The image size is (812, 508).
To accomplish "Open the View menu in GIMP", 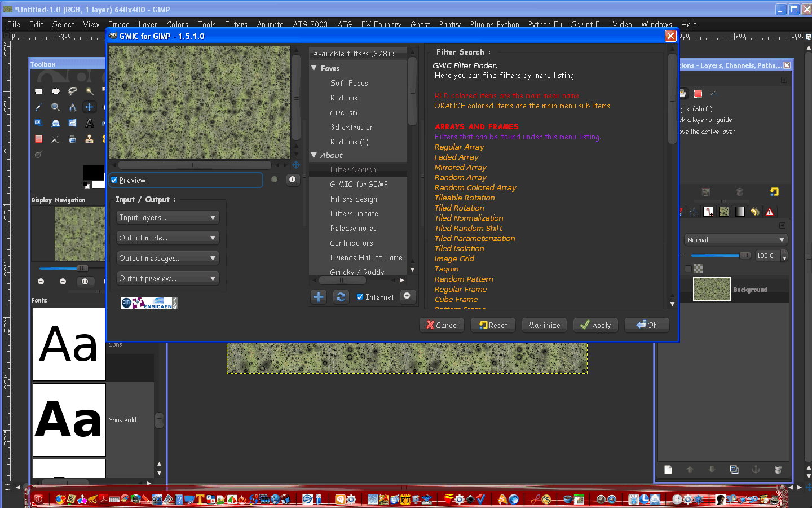I will tap(91, 24).
